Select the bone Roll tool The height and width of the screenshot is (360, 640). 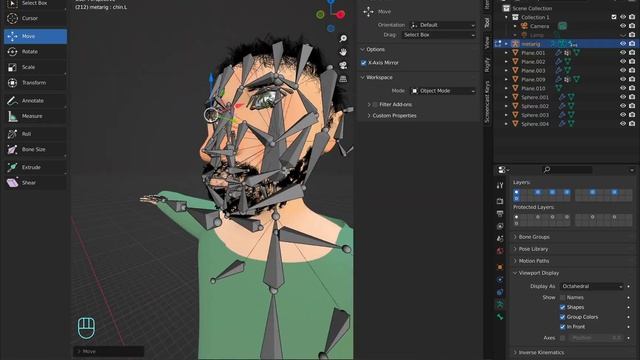click(35, 134)
